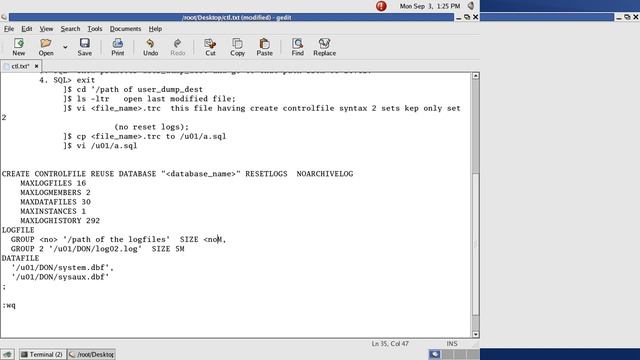This screenshot has height=360, width=640.
Task: Click the MAXDATAFILES 30 line
Action: coord(56,202)
